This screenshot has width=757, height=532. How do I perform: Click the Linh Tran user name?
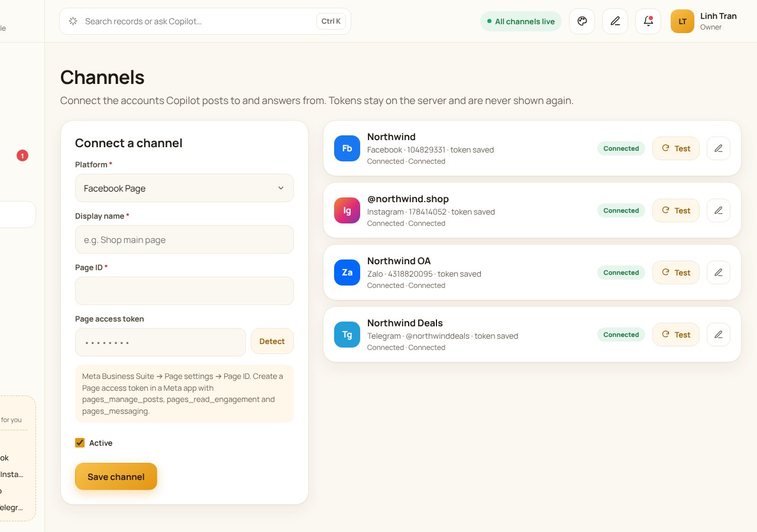coord(719,16)
